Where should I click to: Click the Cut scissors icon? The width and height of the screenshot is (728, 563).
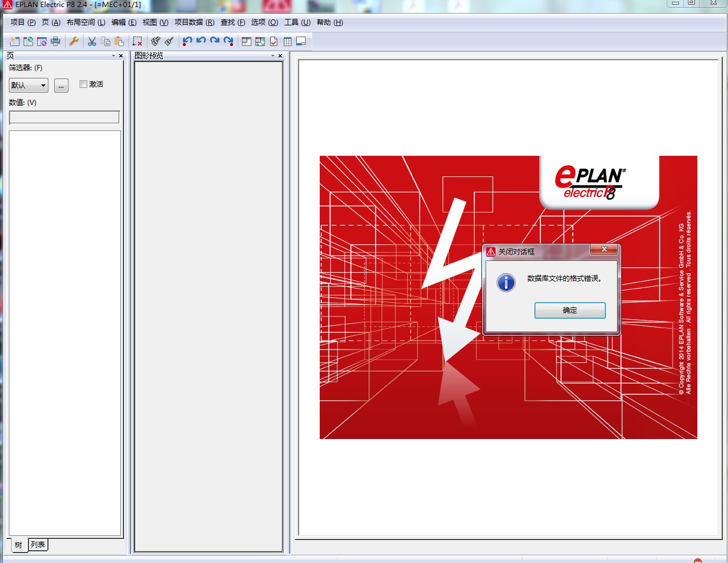(92, 41)
